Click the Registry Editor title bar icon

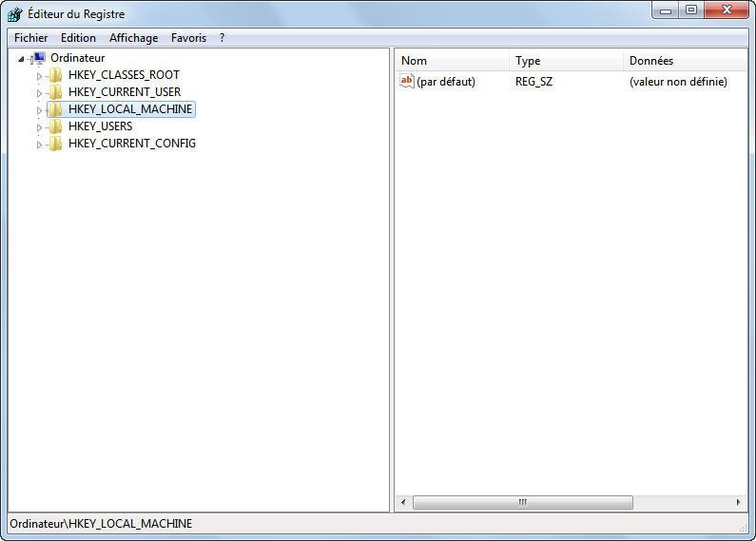click(15, 14)
